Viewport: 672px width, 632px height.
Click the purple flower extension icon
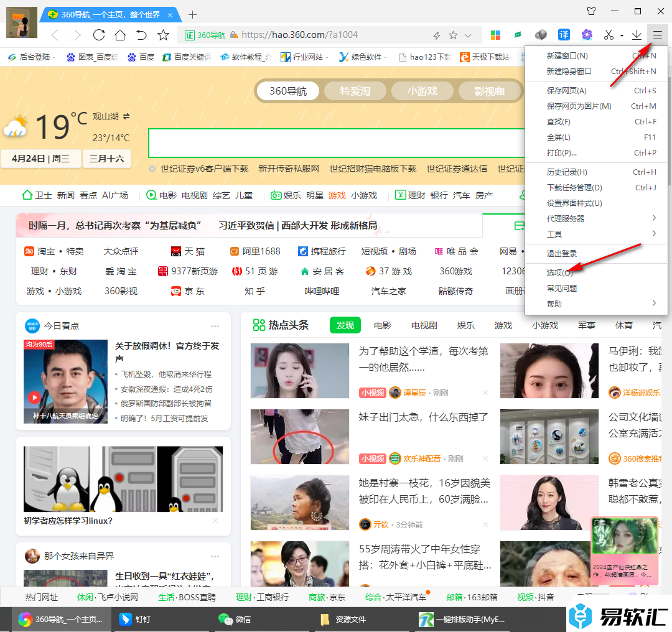pos(587,35)
